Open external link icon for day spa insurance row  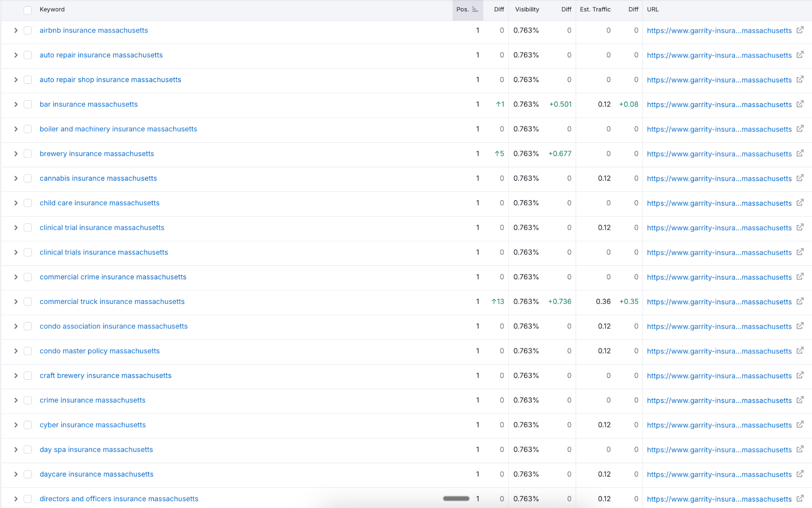click(x=800, y=449)
